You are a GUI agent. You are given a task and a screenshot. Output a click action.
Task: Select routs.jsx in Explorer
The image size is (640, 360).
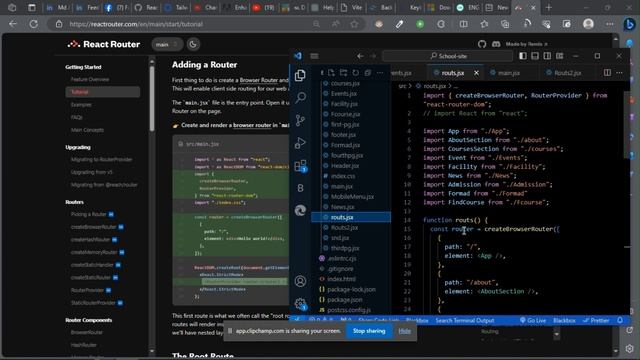pos(351,217)
